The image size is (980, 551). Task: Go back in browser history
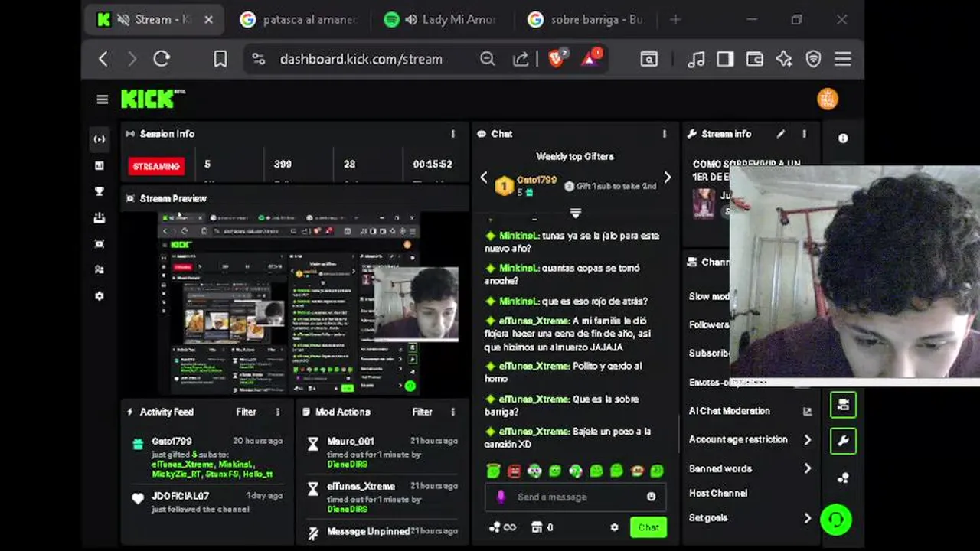pos(103,59)
